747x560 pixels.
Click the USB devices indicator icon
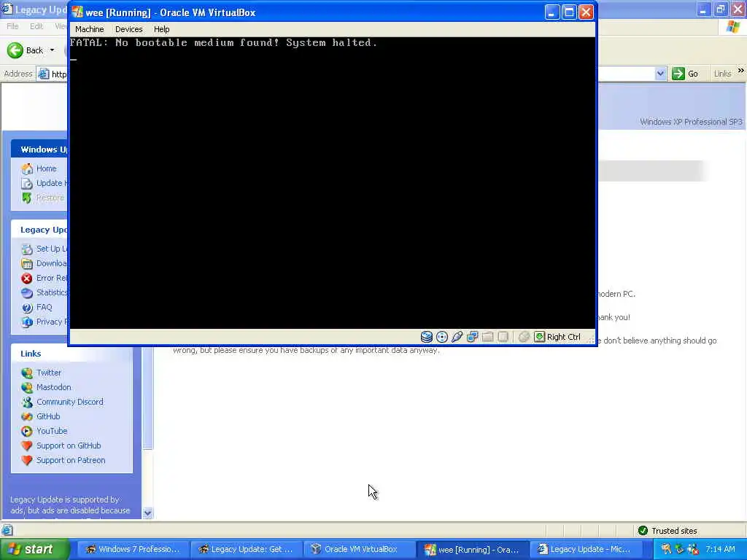(x=457, y=337)
